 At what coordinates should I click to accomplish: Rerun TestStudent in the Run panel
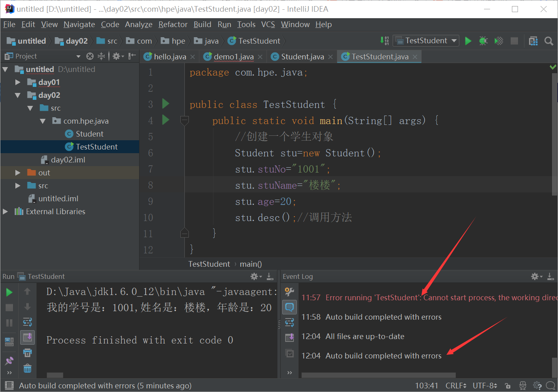9,292
